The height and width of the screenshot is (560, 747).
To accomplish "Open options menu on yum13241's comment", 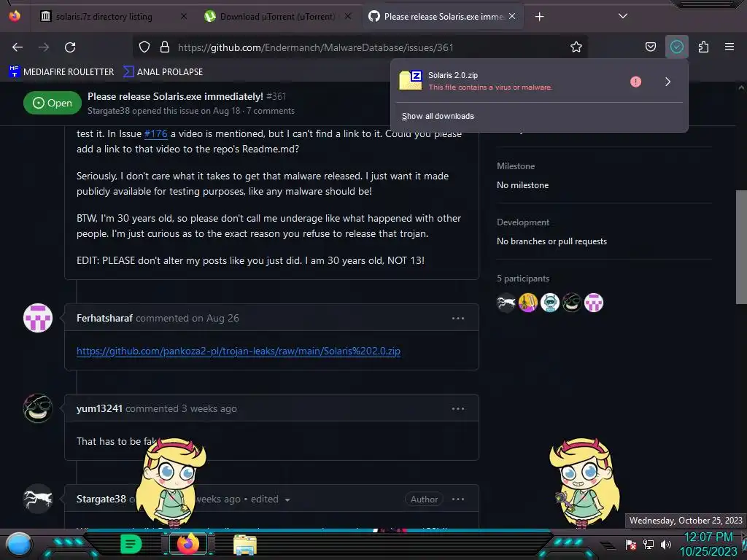I will 458,408.
